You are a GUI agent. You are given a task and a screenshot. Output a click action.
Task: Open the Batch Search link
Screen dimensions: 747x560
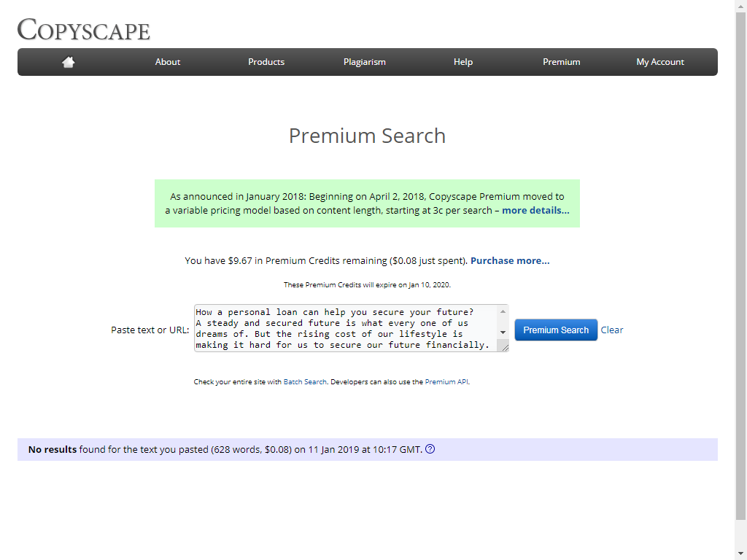tap(305, 382)
